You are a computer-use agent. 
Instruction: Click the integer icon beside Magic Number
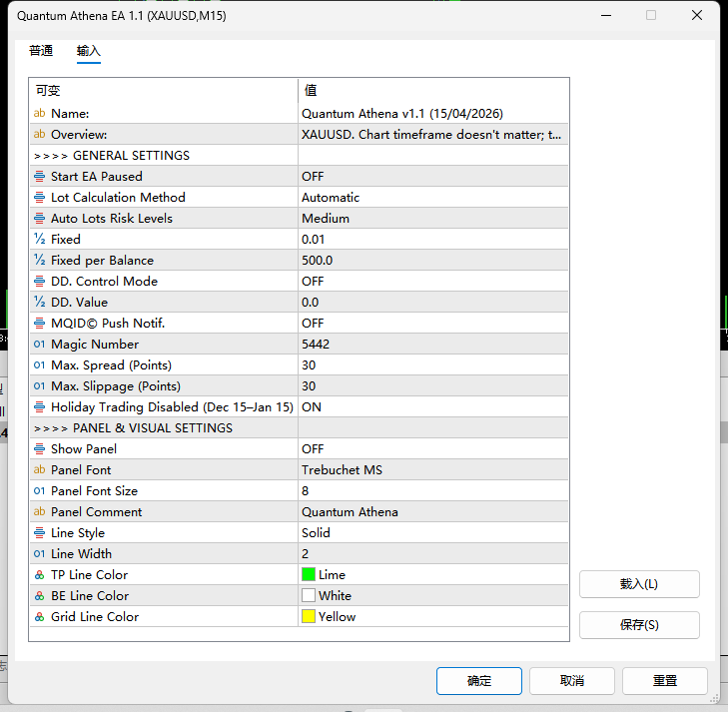click(x=40, y=344)
